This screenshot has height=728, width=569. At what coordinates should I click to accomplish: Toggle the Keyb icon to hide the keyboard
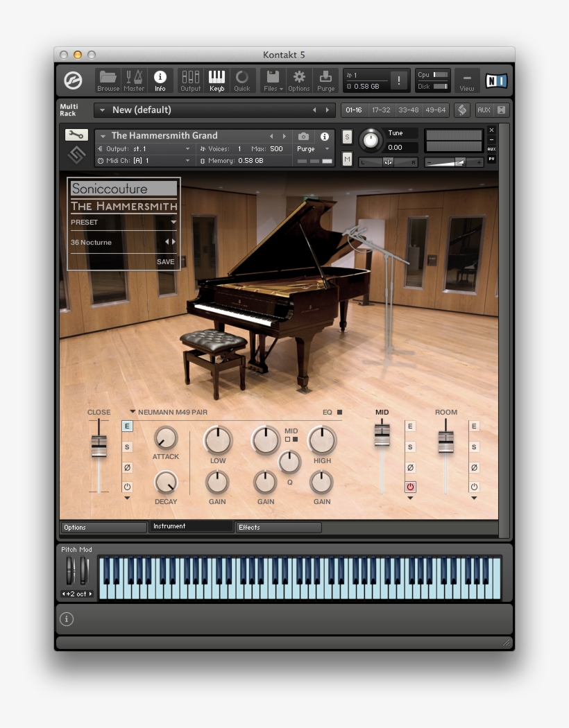click(217, 80)
